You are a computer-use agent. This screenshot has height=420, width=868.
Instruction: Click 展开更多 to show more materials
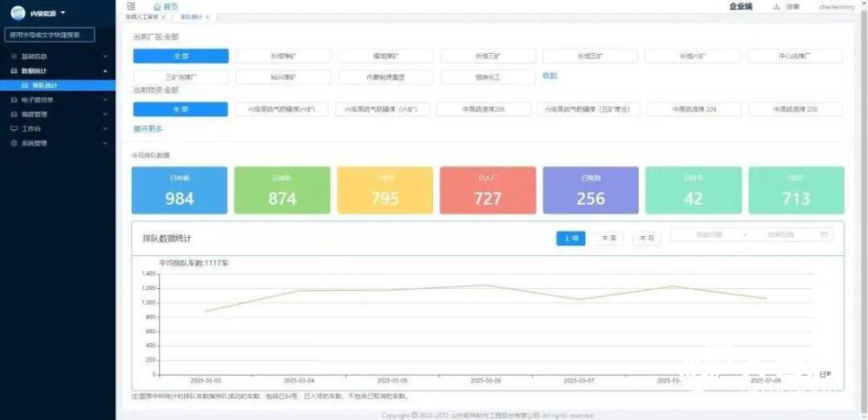tap(148, 129)
